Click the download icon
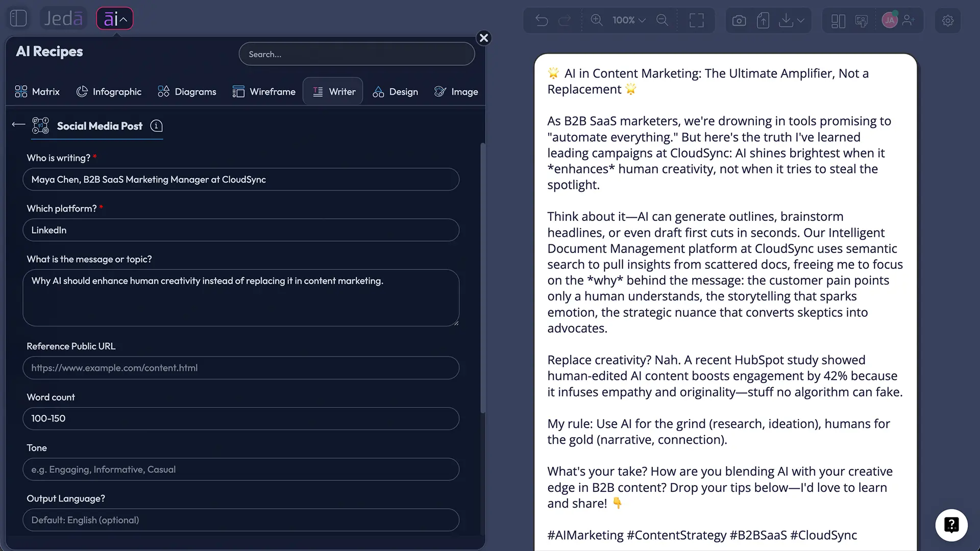The width and height of the screenshot is (980, 551). click(x=787, y=20)
